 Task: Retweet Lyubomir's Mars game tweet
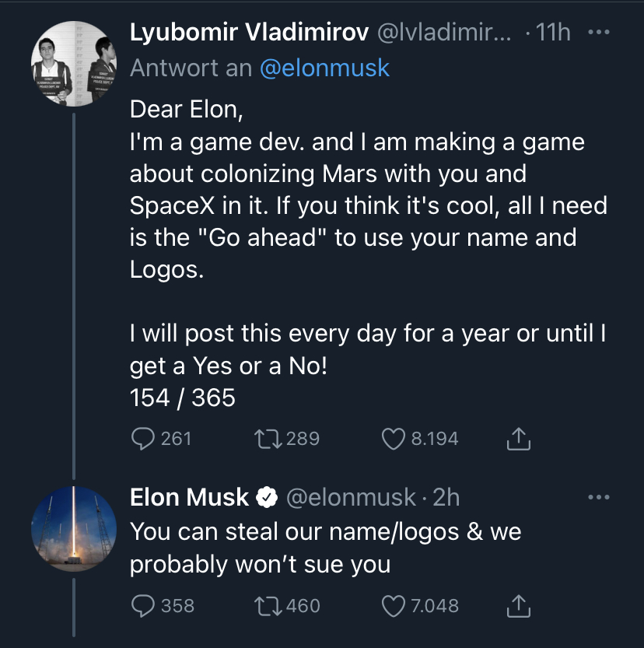tap(269, 439)
